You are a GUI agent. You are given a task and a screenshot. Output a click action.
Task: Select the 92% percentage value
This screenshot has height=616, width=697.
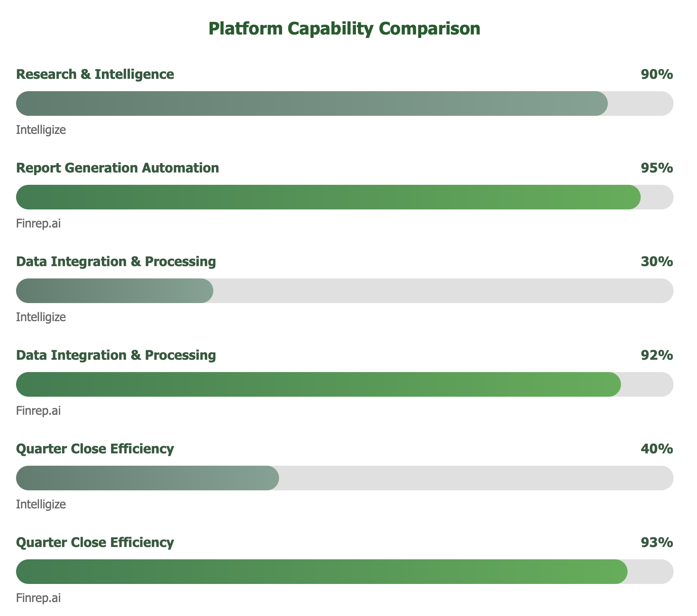click(656, 355)
